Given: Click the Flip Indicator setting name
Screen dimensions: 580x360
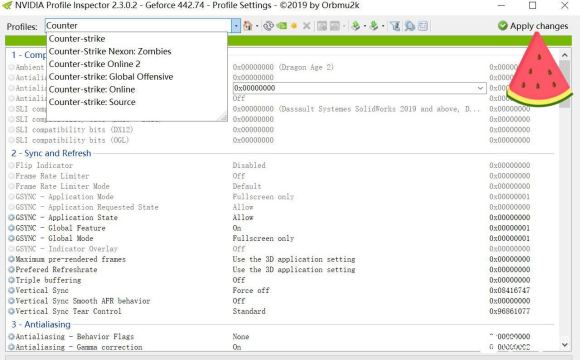Looking at the screenshot, I should coord(44,165).
